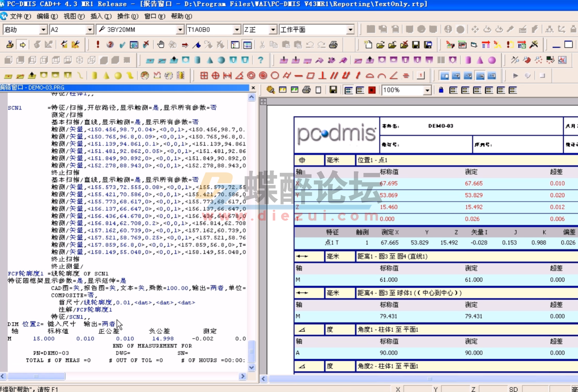Viewport: 578px width, 392px height.
Task: Open the 3BY20MM probe dropdown
Action: (180, 29)
